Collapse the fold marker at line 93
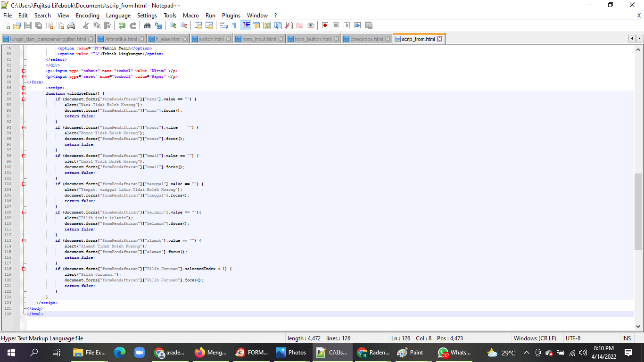The width and height of the screenshot is (644, 362). click(24, 127)
